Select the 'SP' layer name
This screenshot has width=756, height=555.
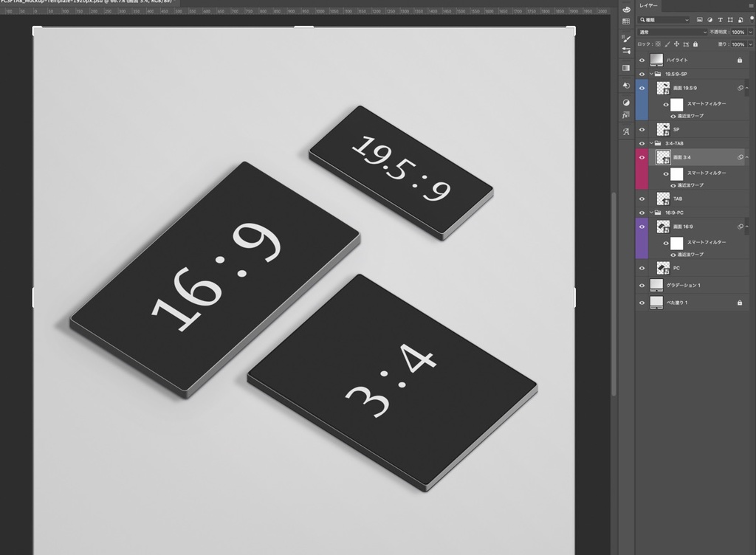tap(676, 130)
